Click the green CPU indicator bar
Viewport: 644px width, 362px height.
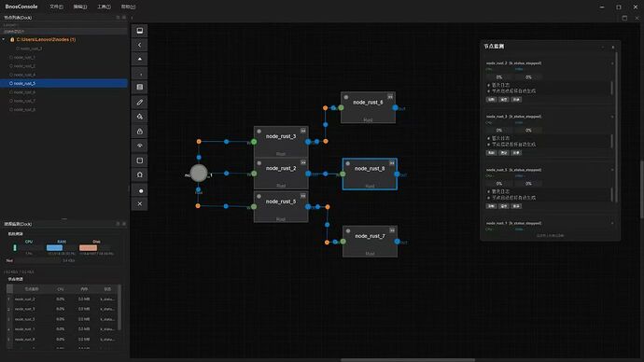pos(15,247)
